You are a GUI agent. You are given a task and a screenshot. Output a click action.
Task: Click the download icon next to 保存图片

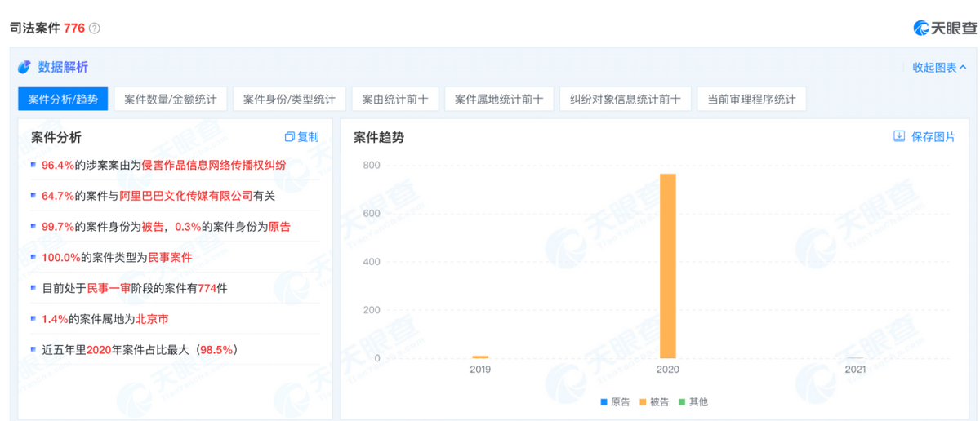(x=899, y=136)
